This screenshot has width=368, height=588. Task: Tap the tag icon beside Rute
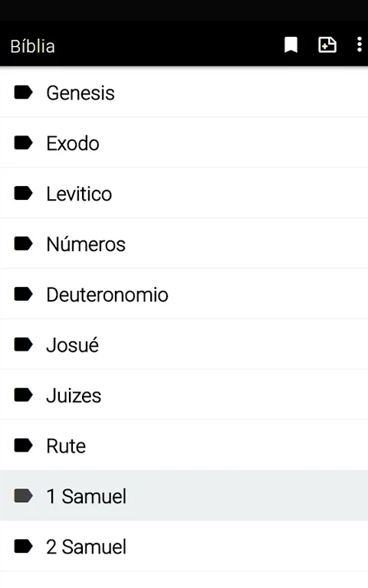point(23,446)
